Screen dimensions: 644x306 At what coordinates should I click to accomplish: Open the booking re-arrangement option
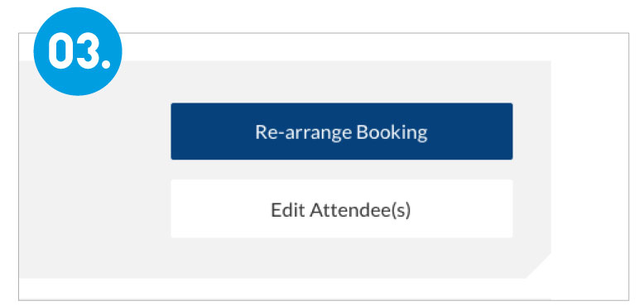coord(342,131)
